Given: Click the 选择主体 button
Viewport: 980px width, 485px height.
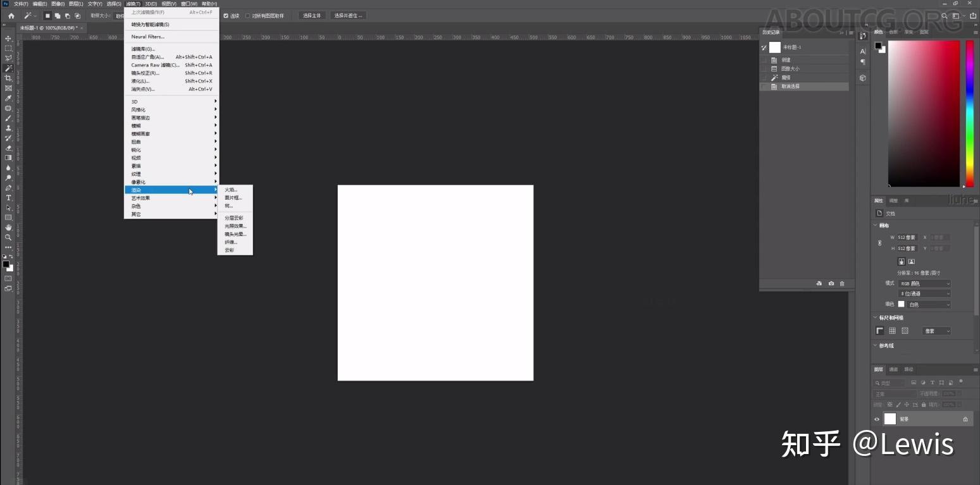Looking at the screenshot, I should pyautogui.click(x=311, y=15).
